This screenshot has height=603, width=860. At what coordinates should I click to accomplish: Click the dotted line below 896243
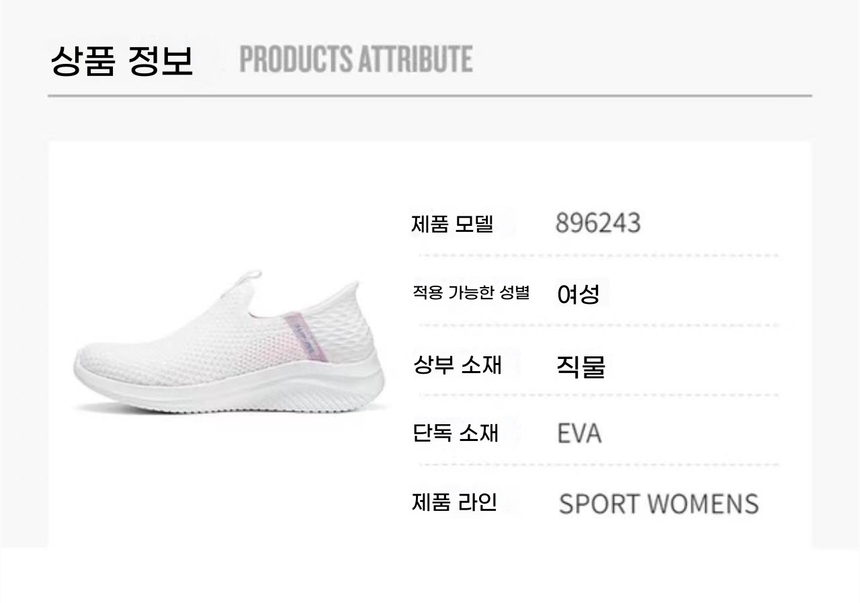click(x=598, y=256)
